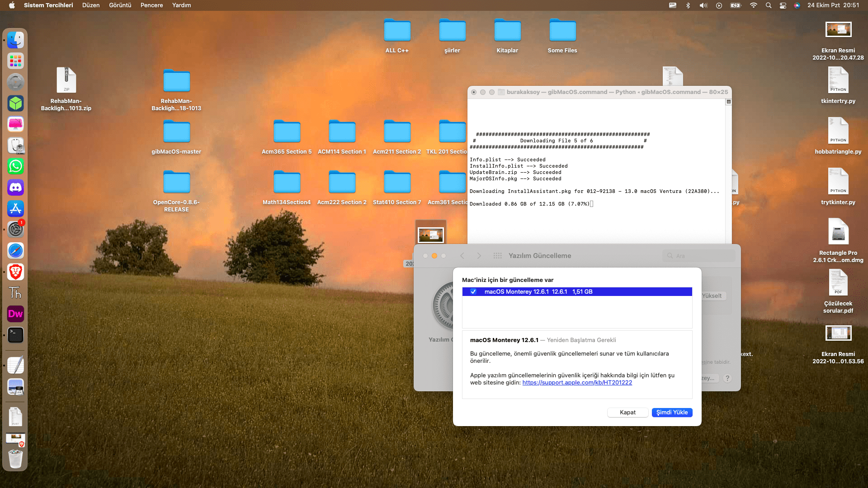Viewport: 868px width, 488px height.
Task: Show all preferences grid icon
Action: point(497,256)
